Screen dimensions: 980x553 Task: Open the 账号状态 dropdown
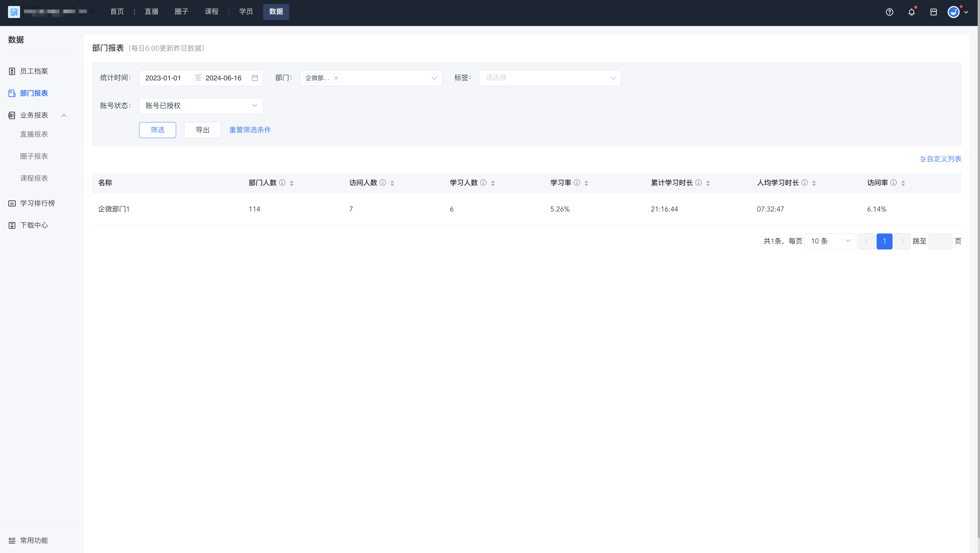pyautogui.click(x=201, y=106)
